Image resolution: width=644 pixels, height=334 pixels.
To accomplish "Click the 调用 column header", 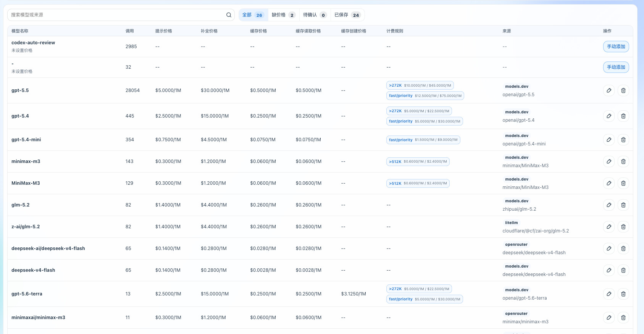I will click(130, 31).
